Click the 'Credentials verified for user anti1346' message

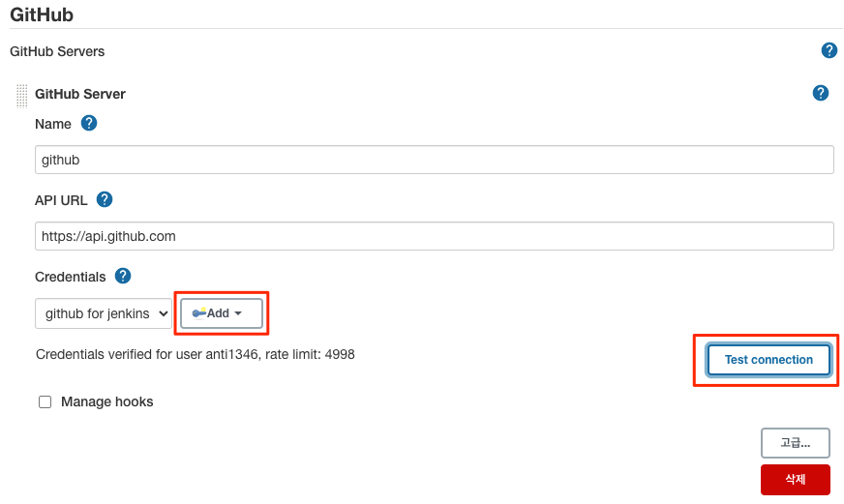(x=196, y=354)
